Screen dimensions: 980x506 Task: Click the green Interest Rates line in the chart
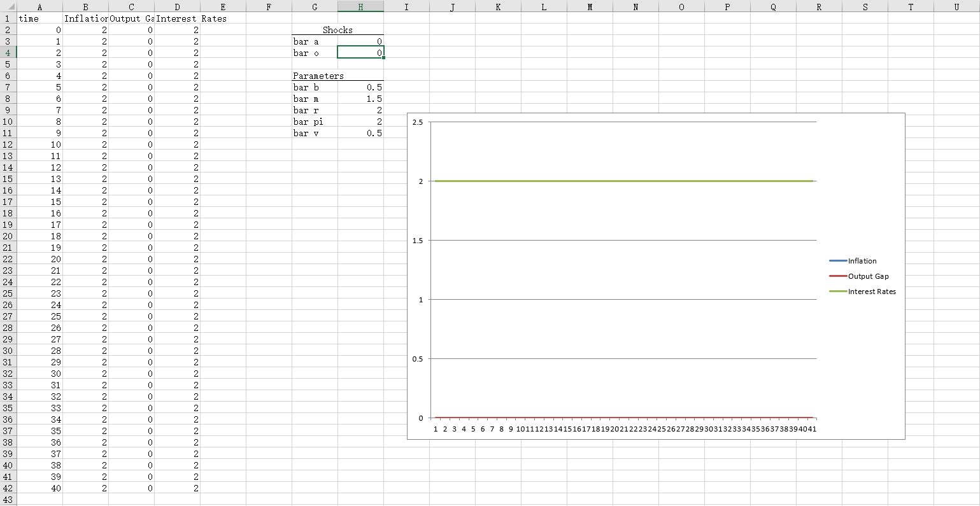[x=624, y=181]
